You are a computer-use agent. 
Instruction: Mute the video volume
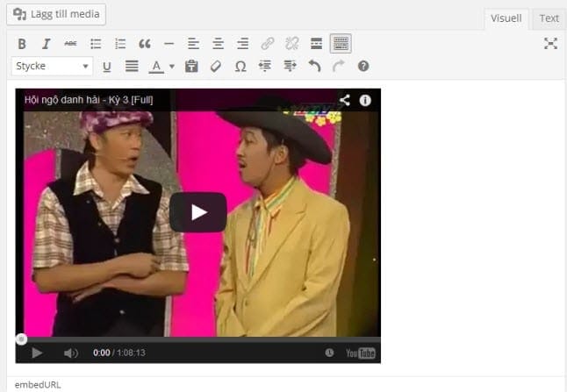coord(71,353)
